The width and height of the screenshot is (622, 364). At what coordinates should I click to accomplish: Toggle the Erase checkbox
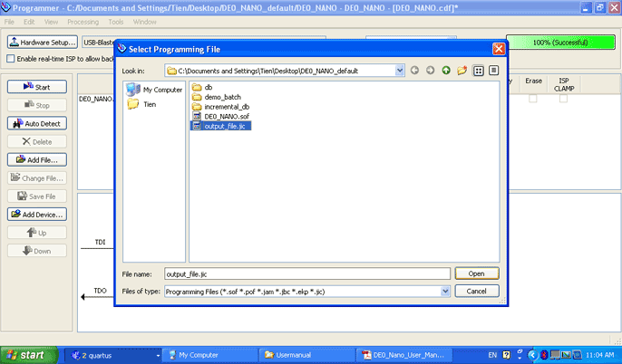tap(533, 98)
